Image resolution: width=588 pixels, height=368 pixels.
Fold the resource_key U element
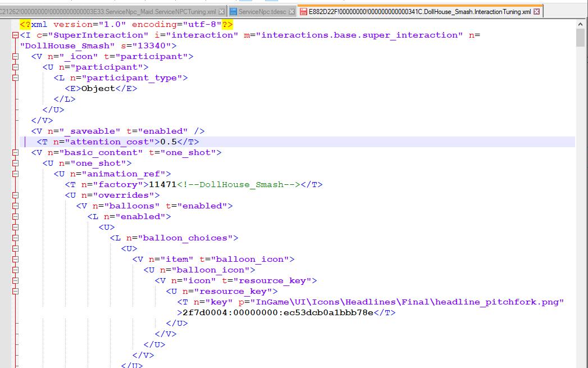[15, 292]
